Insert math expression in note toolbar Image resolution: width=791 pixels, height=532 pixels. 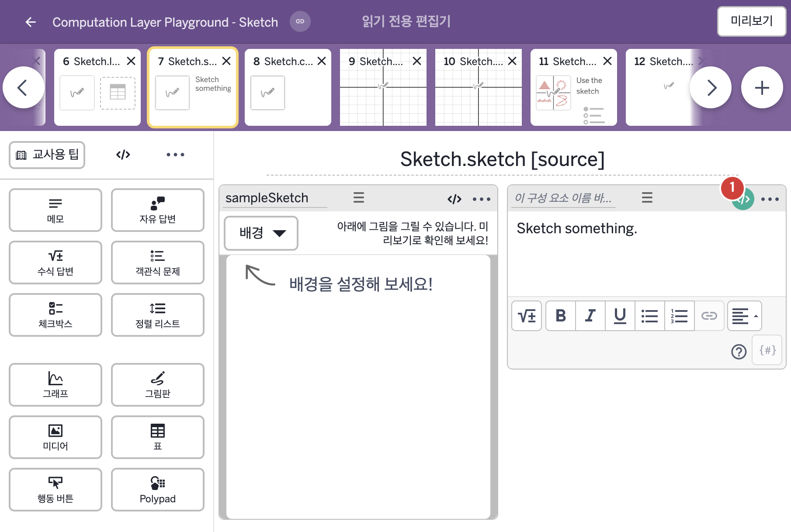pyautogui.click(x=527, y=316)
